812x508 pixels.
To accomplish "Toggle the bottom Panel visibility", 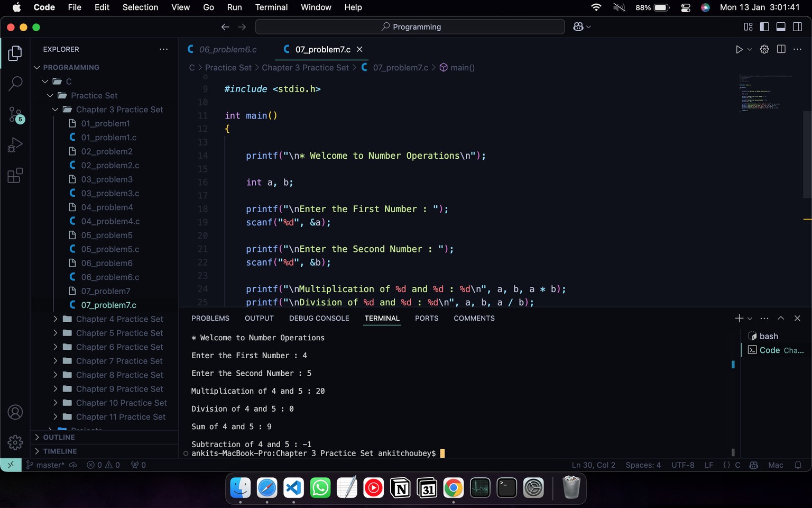I will coord(781,27).
